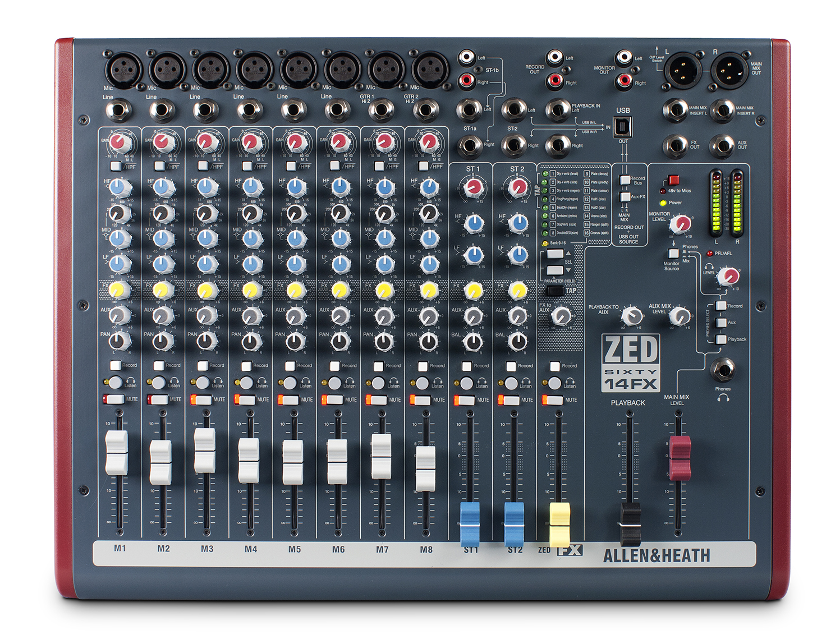Toggle the Listen button on channel M4

coord(246,383)
